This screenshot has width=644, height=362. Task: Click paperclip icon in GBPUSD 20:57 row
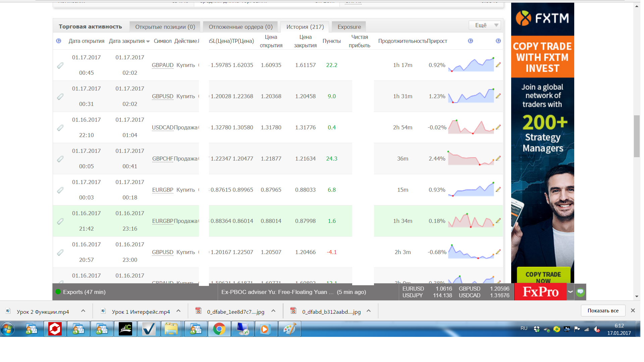tap(60, 252)
